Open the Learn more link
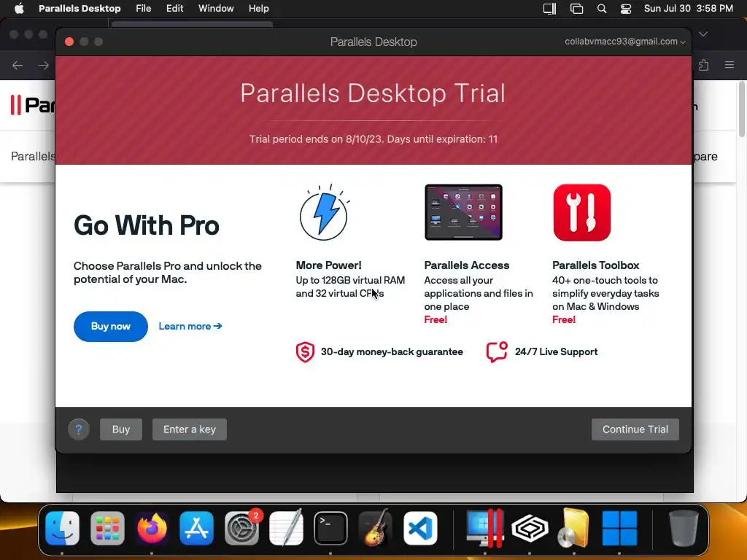The image size is (747, 560). click(190, 326)
